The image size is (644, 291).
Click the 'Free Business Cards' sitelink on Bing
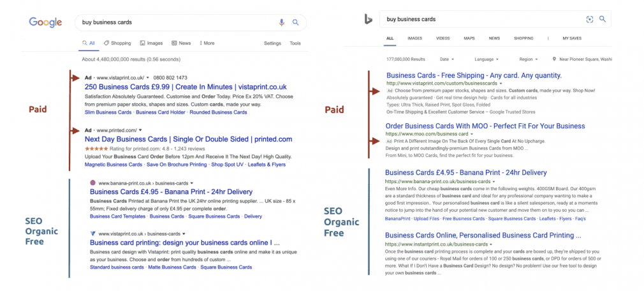[x=464, y=219]
